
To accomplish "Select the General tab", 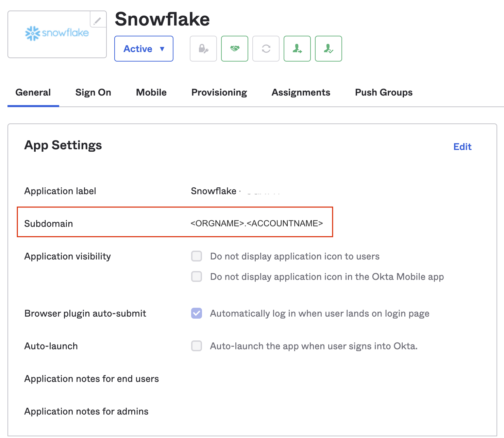I will tap(33, 92).
